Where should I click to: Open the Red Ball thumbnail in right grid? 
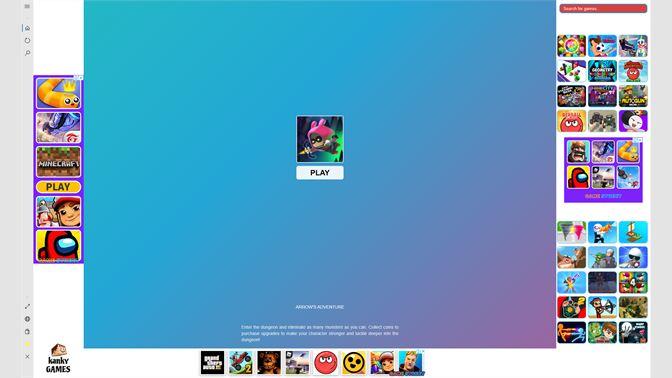(x=571, y=121)
